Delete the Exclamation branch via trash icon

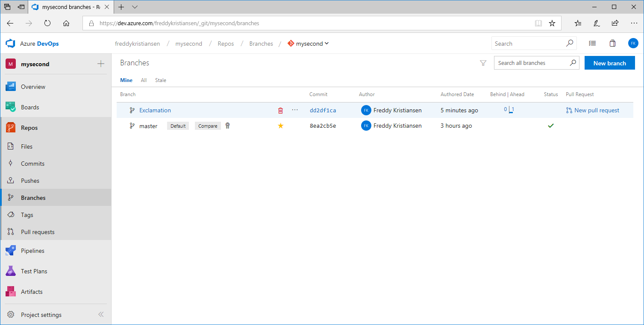coord(280,111)
